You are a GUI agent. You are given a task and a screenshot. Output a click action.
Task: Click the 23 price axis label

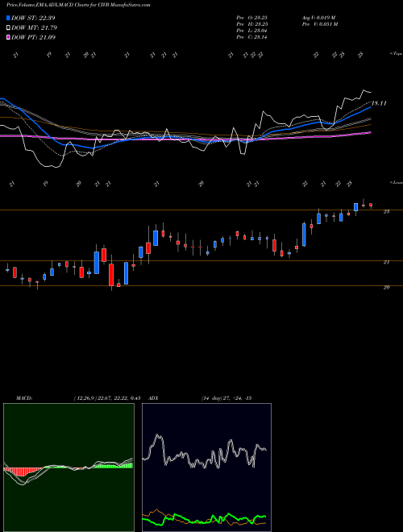(x=386, y=211)
